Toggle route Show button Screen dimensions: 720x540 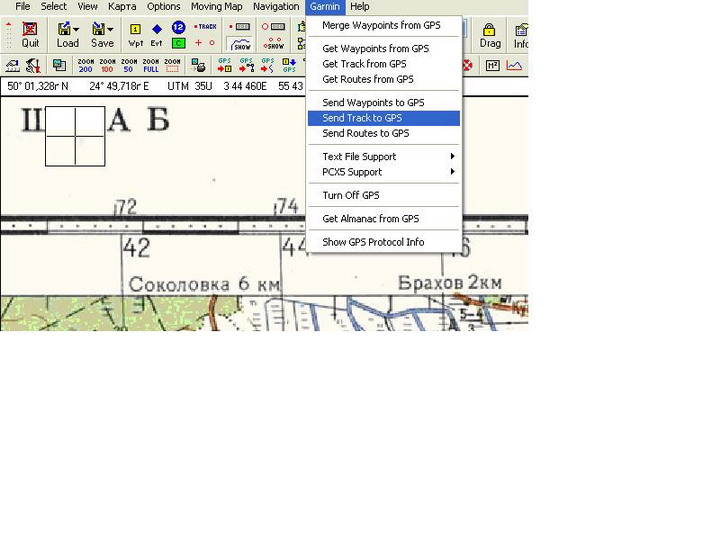point(272,44)
